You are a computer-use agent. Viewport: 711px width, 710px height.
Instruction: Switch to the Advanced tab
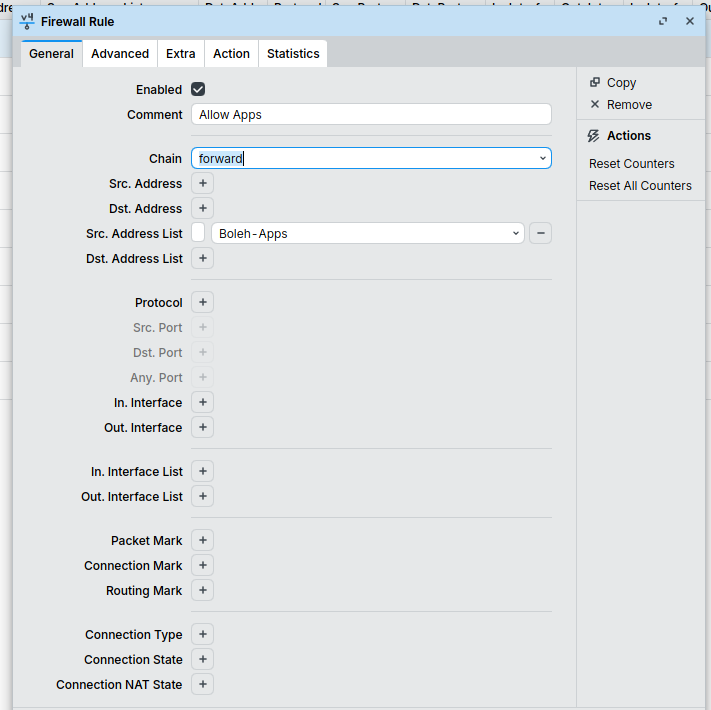point(120,54)
